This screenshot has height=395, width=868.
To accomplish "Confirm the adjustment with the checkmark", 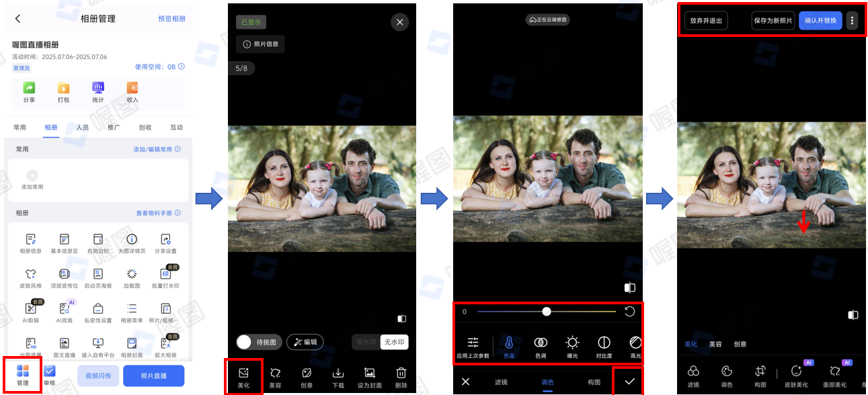I will (x=629, y=382).
